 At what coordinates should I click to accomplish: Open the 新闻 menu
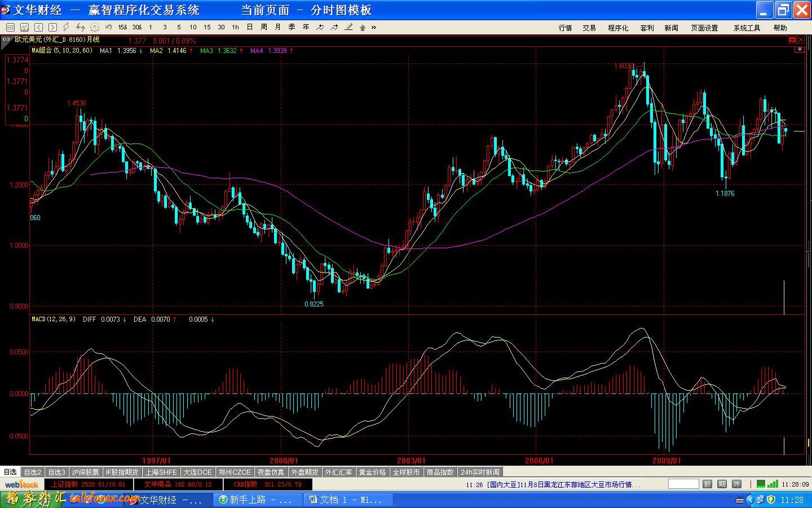tap(671, 28)
